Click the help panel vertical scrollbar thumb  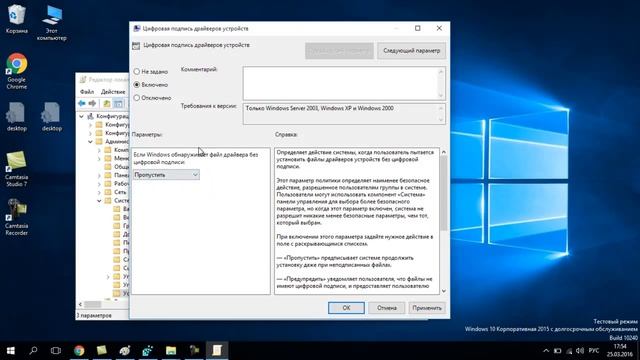pyautogui.click(x=444, y=193)
